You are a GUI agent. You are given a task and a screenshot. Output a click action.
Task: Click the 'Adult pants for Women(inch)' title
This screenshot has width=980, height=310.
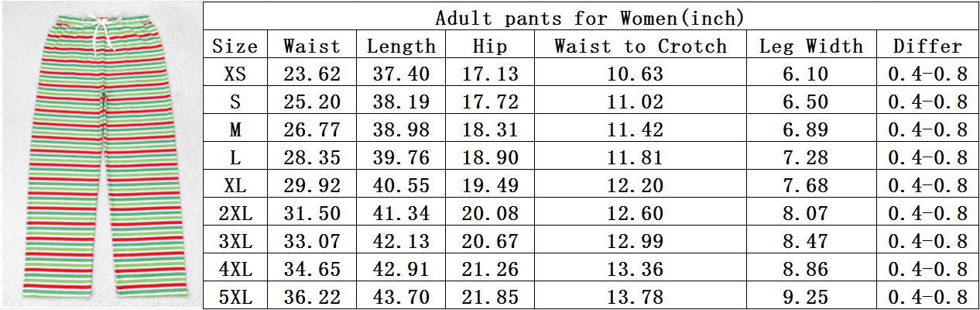pyautogui.click(x=589, y=17)
